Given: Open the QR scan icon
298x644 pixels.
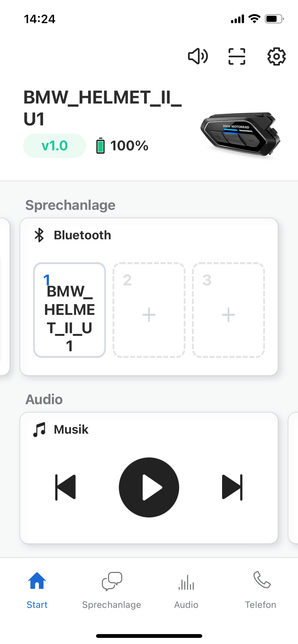Looking at the screenshot, I should tap(237, 56).
